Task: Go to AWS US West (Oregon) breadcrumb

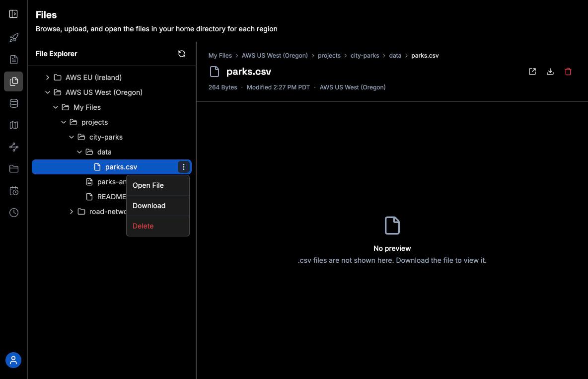Action: (x=275, y=56)
